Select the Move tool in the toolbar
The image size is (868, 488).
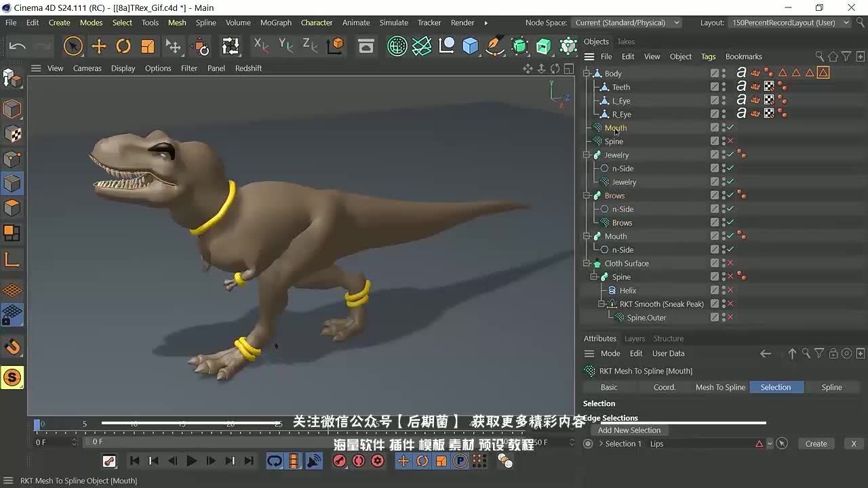point(98,46)
